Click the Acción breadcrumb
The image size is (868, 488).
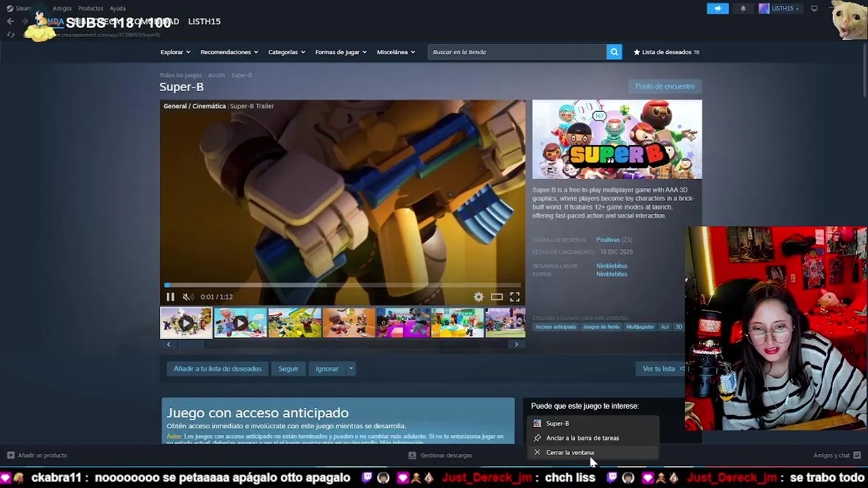click(216, 75)
